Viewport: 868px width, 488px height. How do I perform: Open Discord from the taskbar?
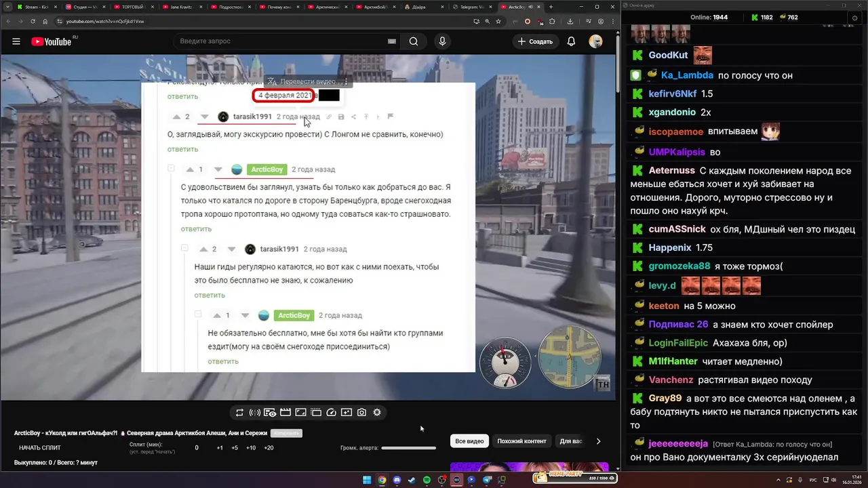coord(397,480)
